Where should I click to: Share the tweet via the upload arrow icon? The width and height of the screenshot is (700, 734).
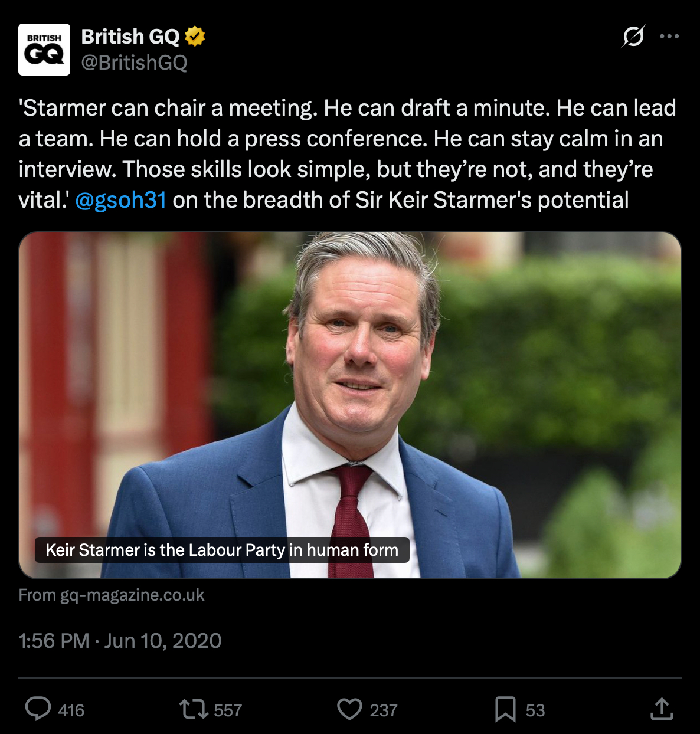[662, 709]
